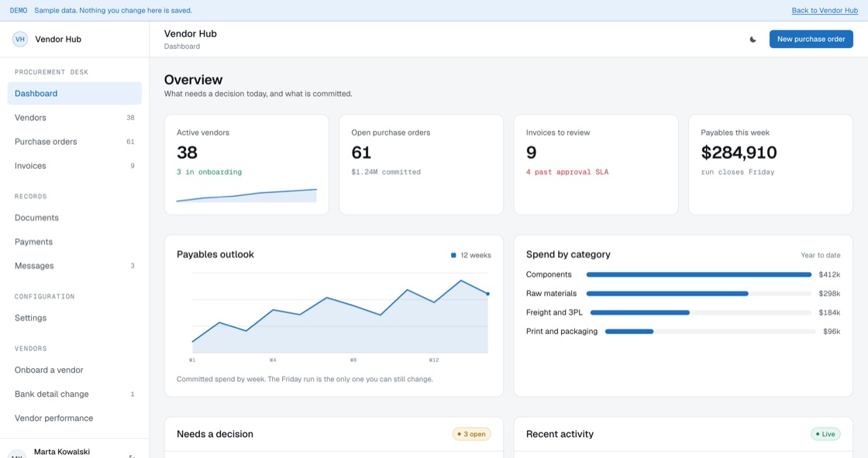Click the '$184k' Freight value
Viewport: 868px width, 458px height.
pos(829,312)
